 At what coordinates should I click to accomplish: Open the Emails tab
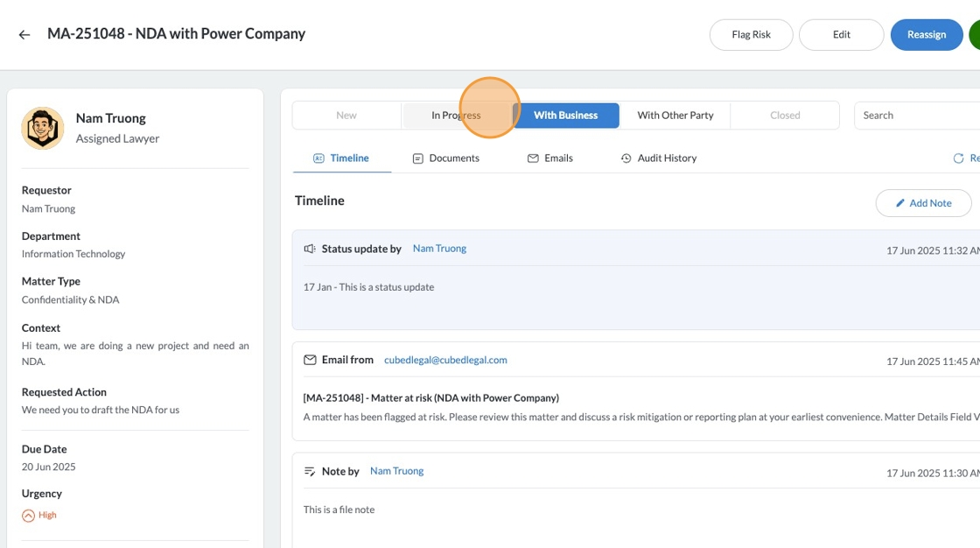pyautogui.click(x=550, y=158)
